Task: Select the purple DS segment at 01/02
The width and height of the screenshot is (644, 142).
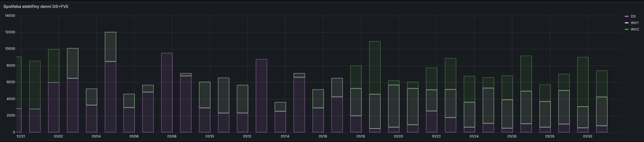Action: click(x=54, y=107)
